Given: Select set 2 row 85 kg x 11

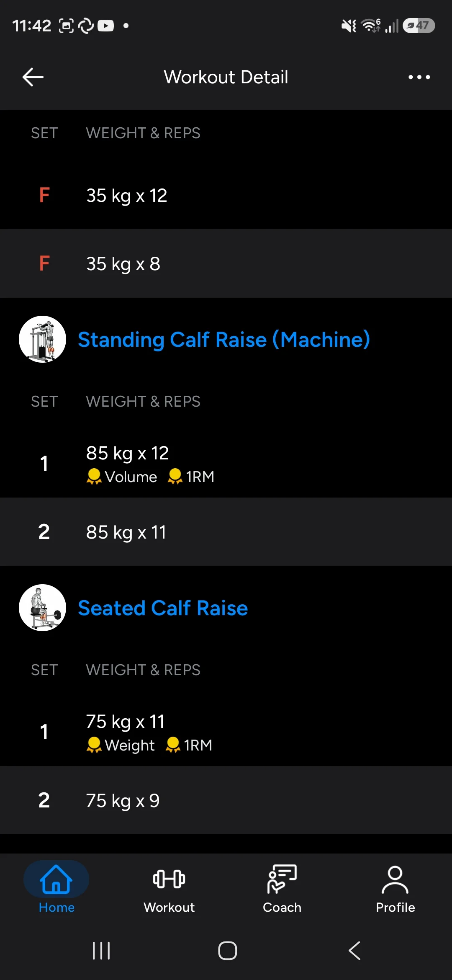Looking at the screenshot, I should 226,532.
